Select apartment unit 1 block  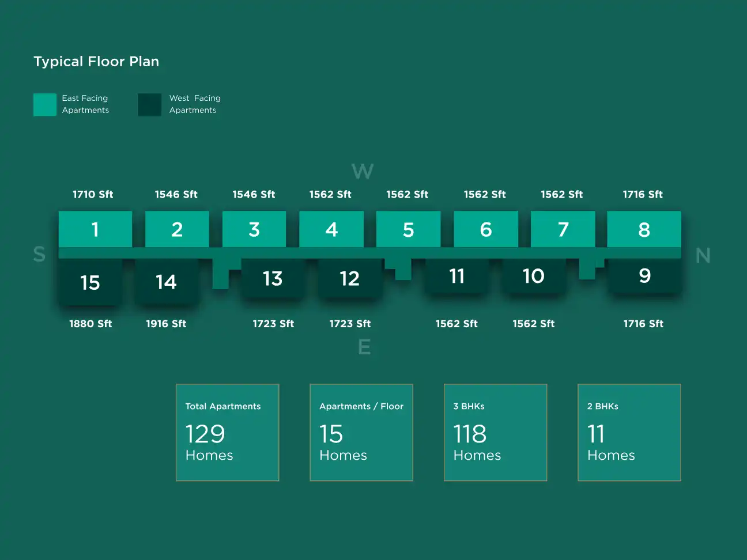click(95, 229)
